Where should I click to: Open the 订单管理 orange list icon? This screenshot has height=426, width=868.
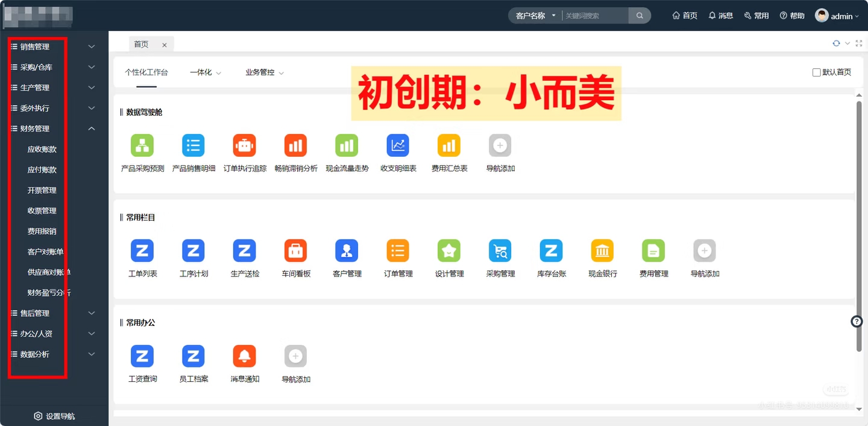pyautogui.click(x=398, y=250)
